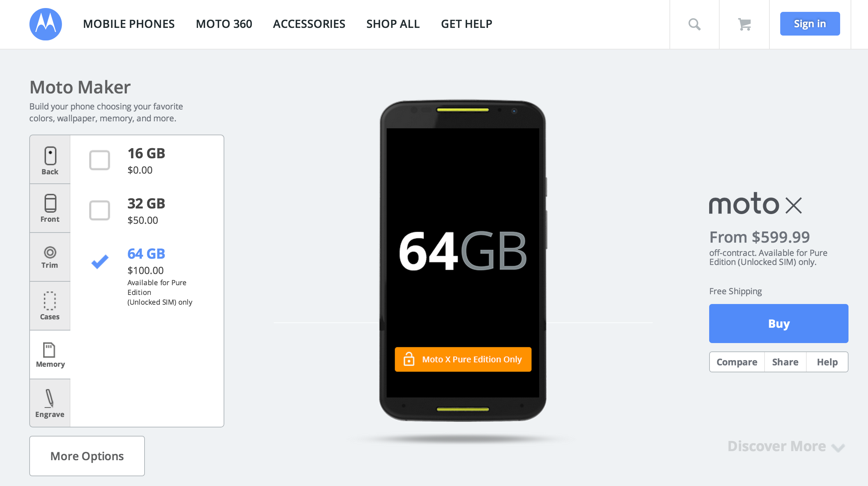The width and height of the screenshot is (868, 486).
Task: Open the search magnifier icon
Action: point(694,24)
